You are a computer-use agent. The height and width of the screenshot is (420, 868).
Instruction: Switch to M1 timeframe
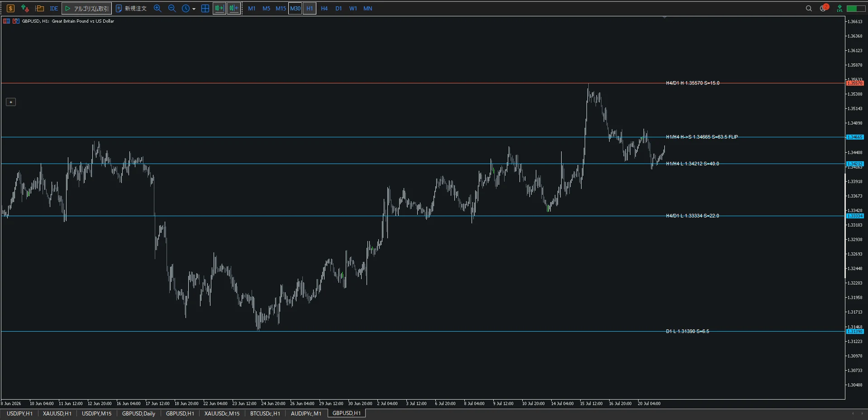252,8
